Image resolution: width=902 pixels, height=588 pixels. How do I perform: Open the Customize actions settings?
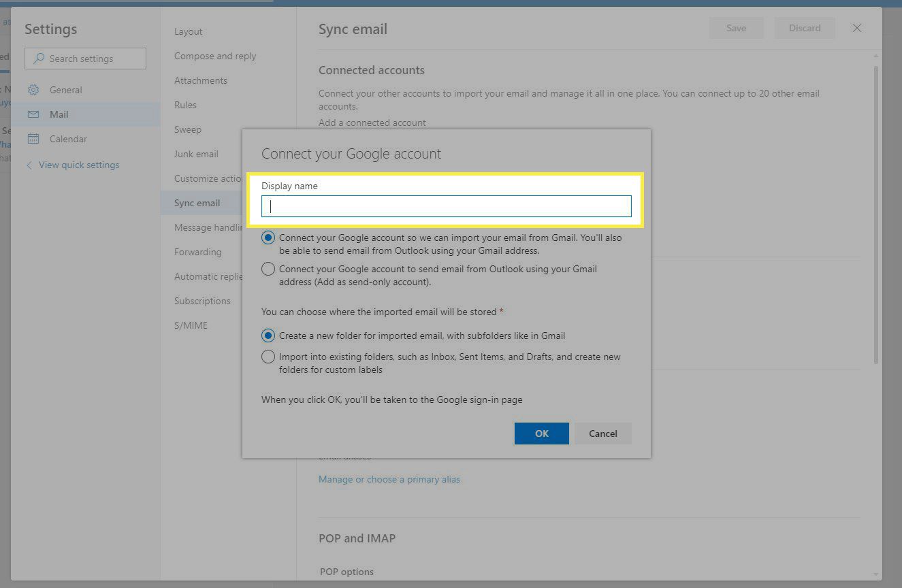click(208, 178)
